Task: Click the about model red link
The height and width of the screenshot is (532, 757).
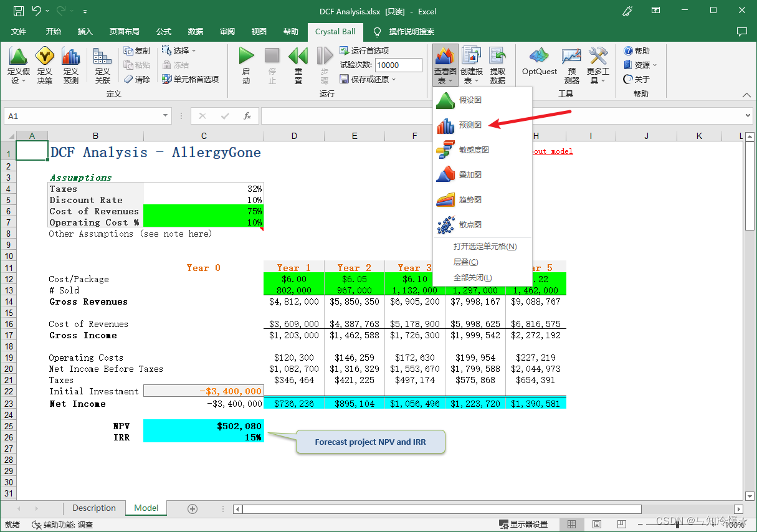Action: 552,151
